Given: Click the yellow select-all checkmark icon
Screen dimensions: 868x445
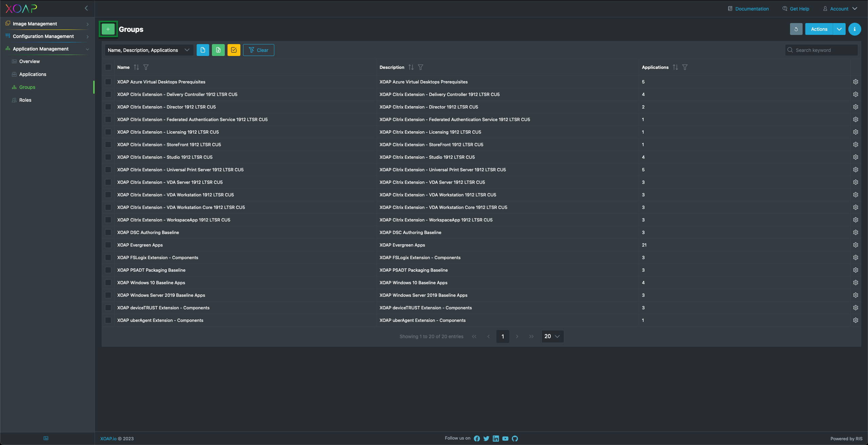Looking at the screenshot, I should coord(234,50).
